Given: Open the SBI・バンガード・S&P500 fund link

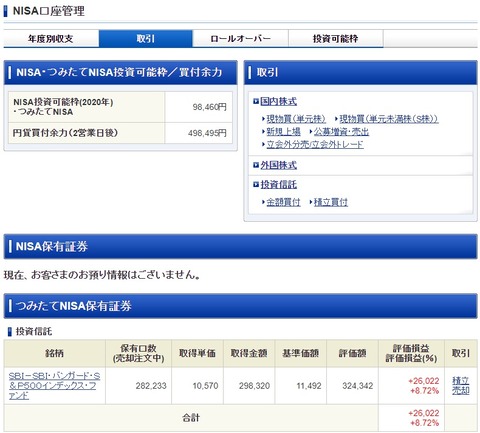Looking at the screenshot, I should [54, 386].
